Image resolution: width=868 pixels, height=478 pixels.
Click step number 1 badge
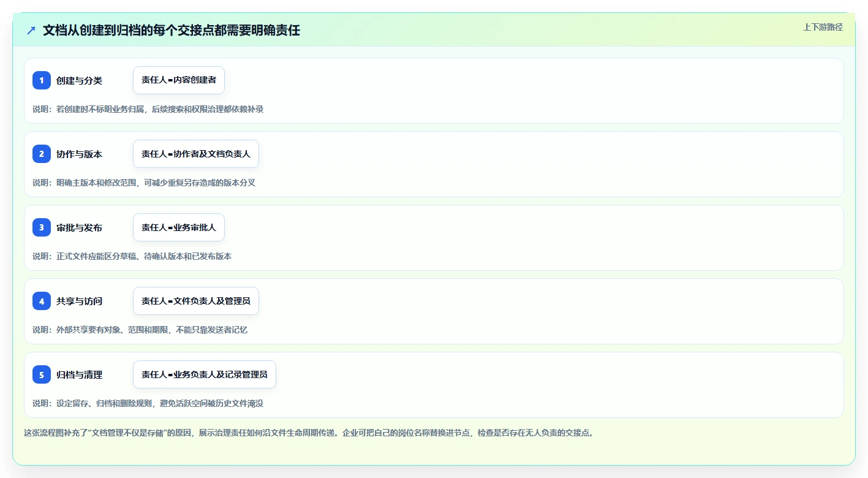42,80
